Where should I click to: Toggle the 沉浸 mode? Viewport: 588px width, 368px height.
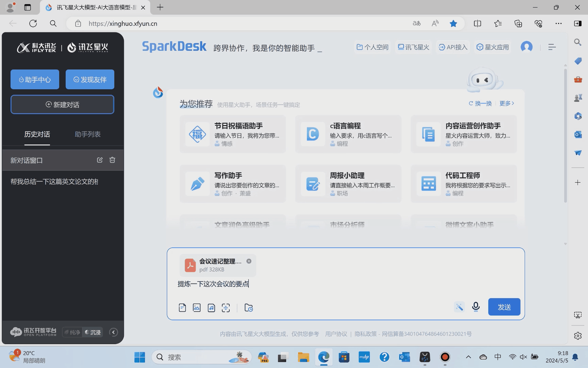(x=93, y=332)
